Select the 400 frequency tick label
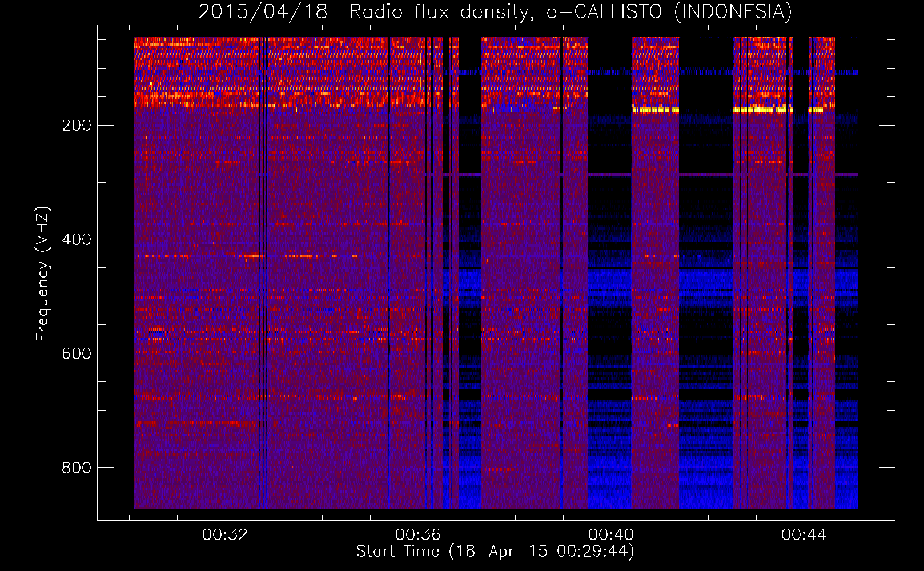Viewport: 924px width, 571px height. coord(77,239)
